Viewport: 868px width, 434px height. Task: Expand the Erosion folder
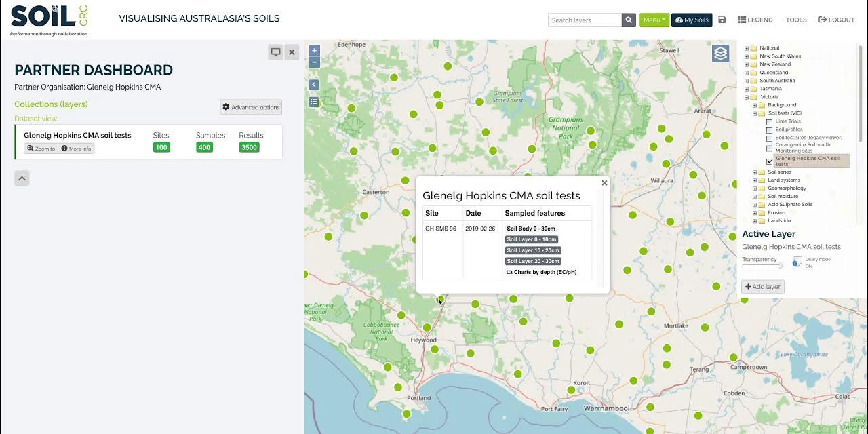(755, 213)
